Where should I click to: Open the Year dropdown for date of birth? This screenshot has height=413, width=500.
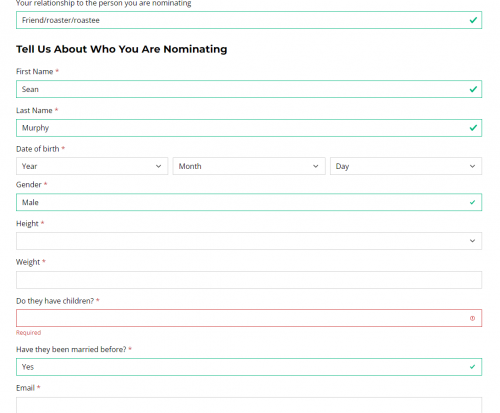92,166
